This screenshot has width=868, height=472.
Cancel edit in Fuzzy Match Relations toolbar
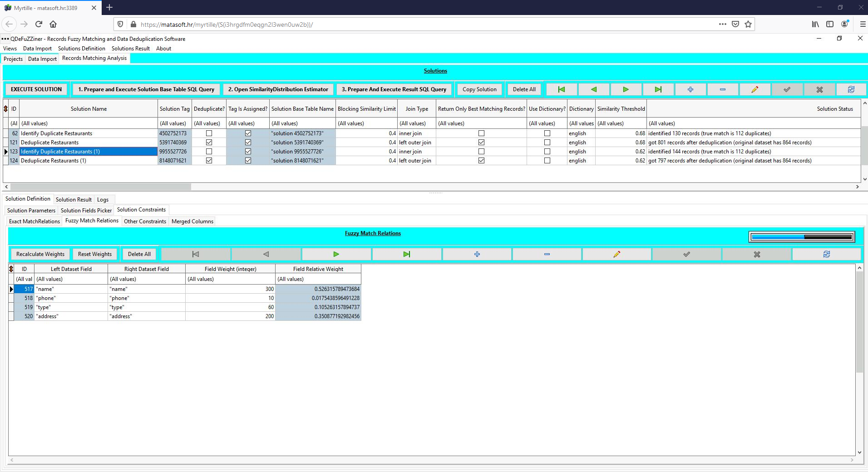(x=757, y=254)
